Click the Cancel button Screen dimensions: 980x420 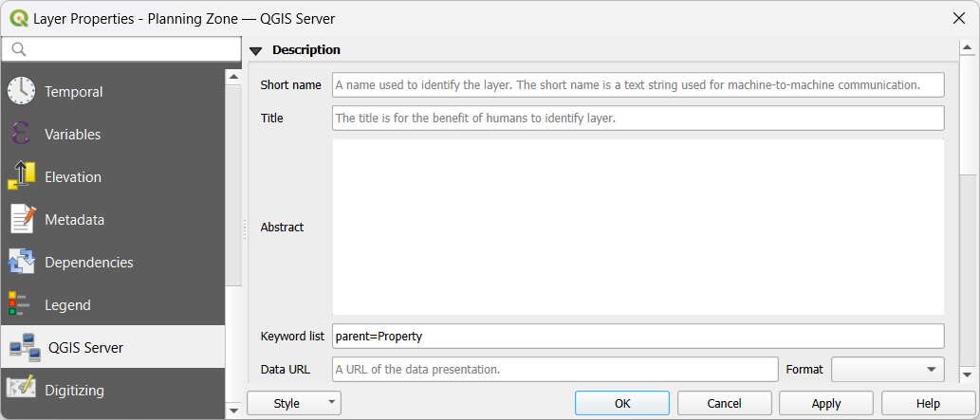[x=724, y=403]
